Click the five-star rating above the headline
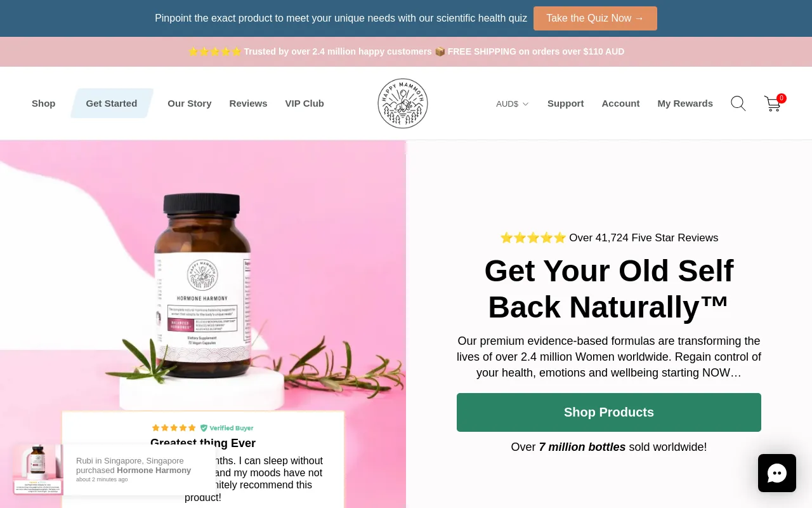The image size is (812, 508). coord(533,238)
